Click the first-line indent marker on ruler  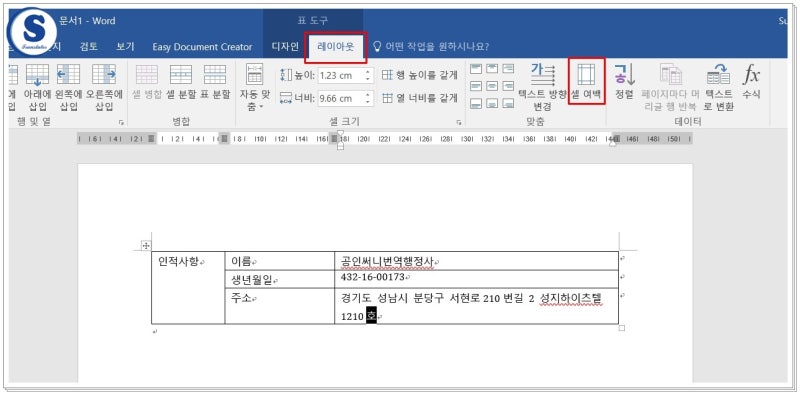340,134
